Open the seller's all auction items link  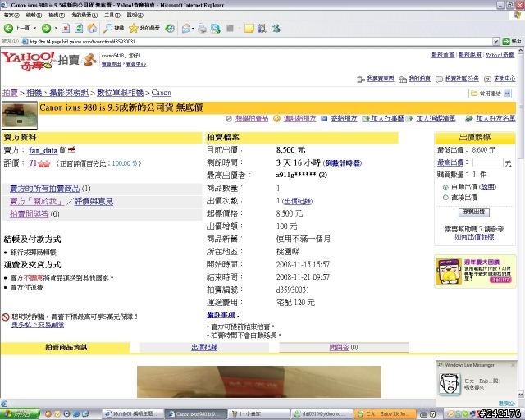pos(45,189)
